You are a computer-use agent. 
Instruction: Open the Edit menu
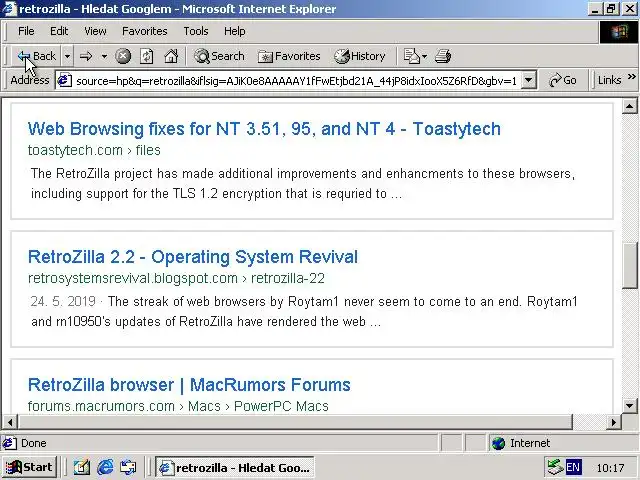click(x=59, y=31)
